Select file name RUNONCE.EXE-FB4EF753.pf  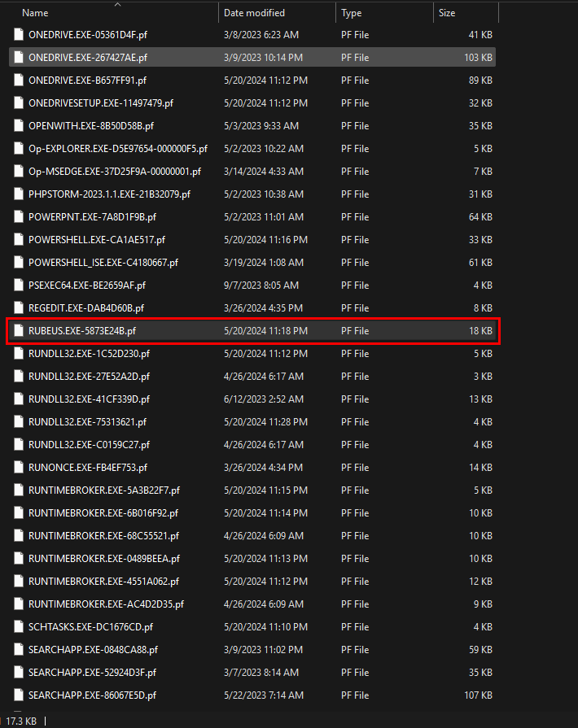(x=88, y=467)
